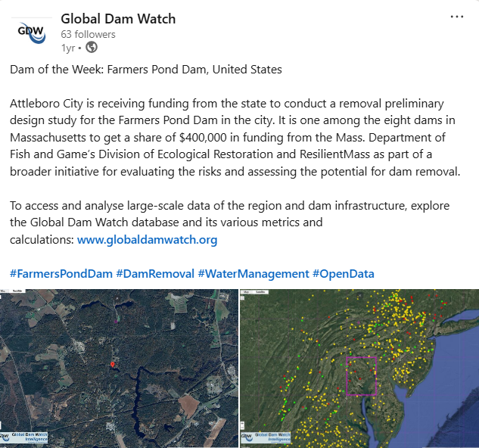This screenshot has height=448, width=479.
Task: Open the Global Dam Watch page name
Action: pos(117,18)
